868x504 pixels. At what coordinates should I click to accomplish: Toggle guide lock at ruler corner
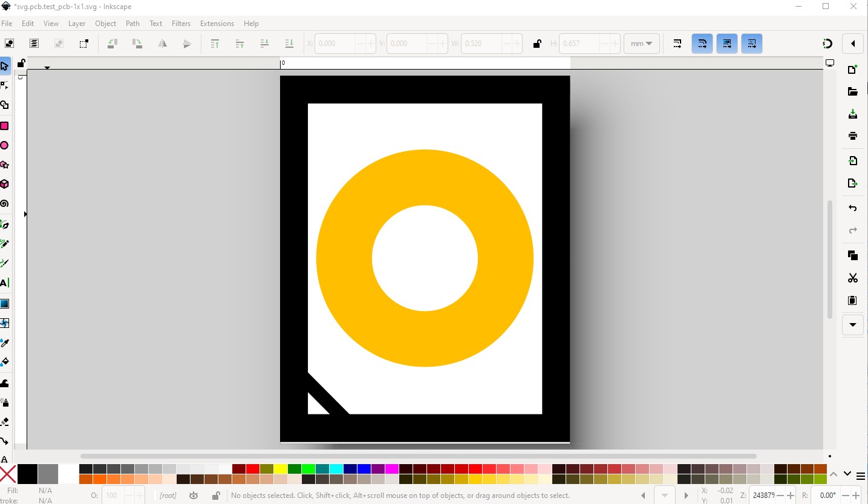(x=21, y=63)
